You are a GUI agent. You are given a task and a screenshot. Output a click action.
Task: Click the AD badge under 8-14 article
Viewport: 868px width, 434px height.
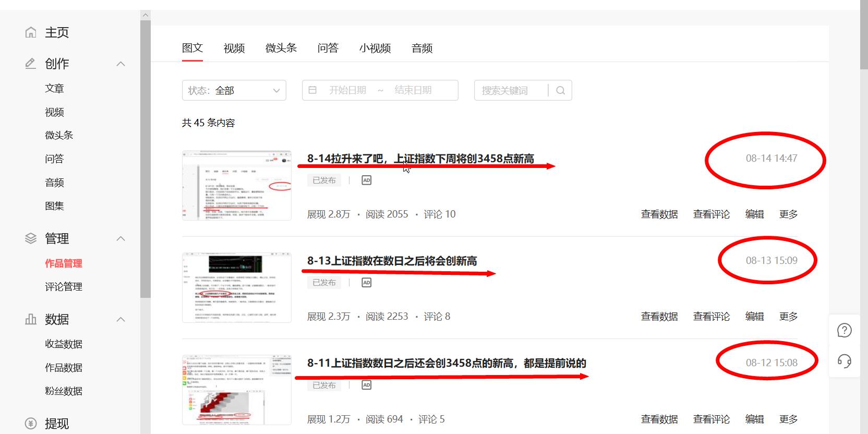coord(367,180)
